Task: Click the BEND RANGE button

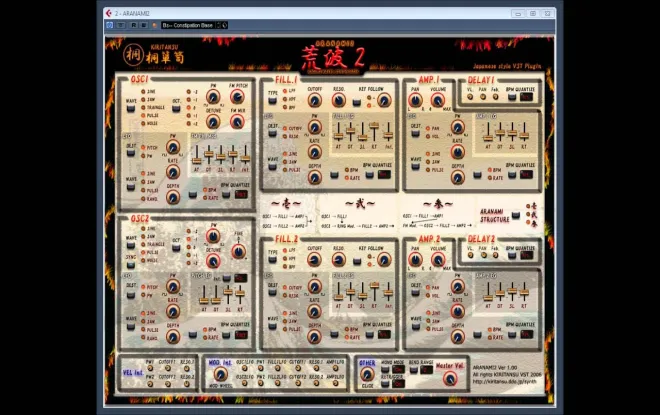Action: 414,370
